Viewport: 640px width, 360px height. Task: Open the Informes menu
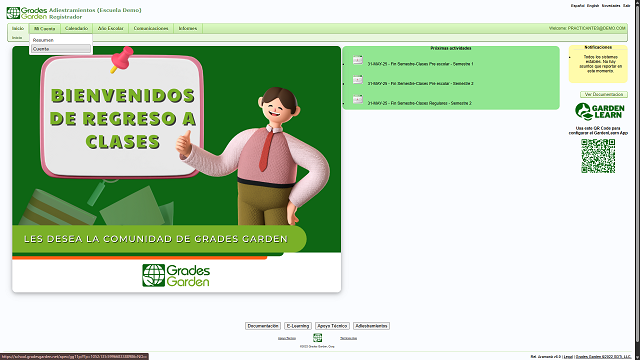click(x=188, y=29)
